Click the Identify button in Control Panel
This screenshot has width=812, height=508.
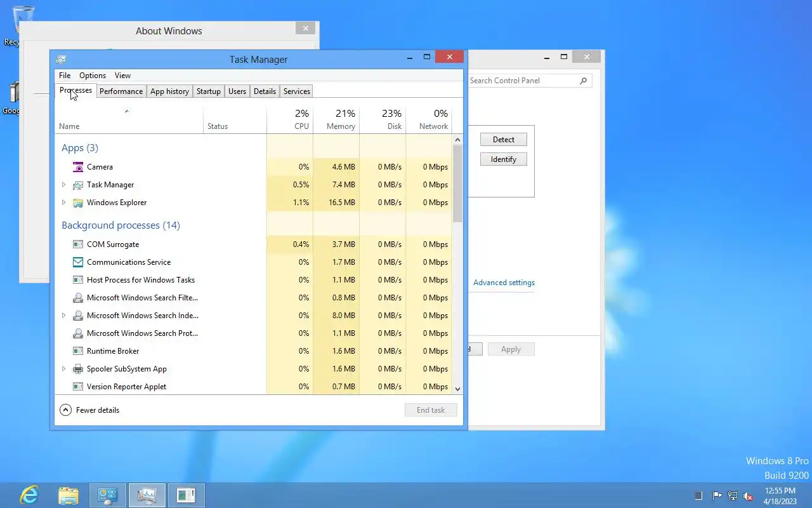tap(504, 159)
